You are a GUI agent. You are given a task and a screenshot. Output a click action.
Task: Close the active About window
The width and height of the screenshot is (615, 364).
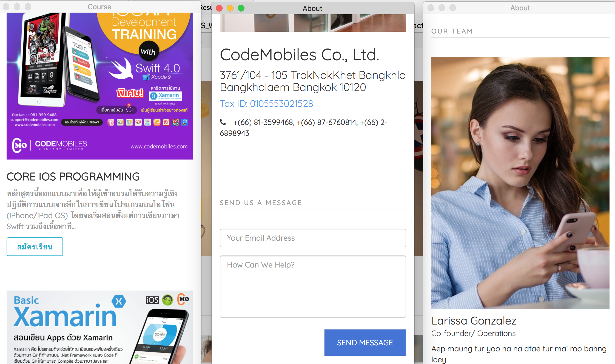pos(219,8)
